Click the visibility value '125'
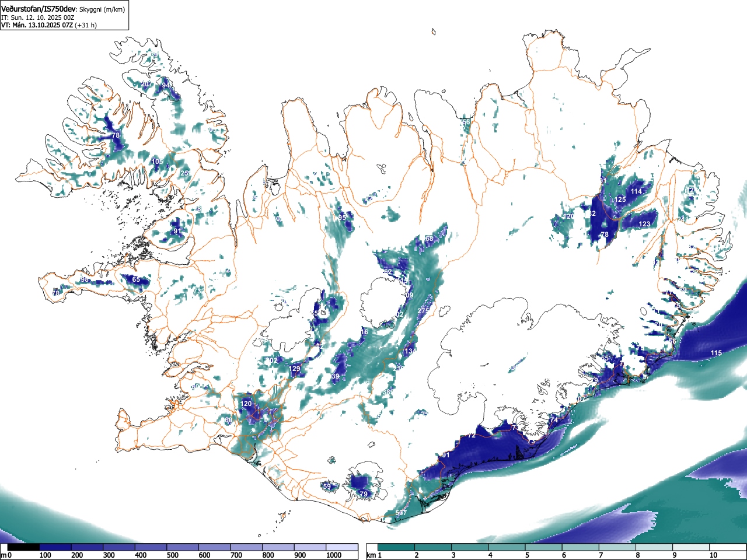 point(620,199)
